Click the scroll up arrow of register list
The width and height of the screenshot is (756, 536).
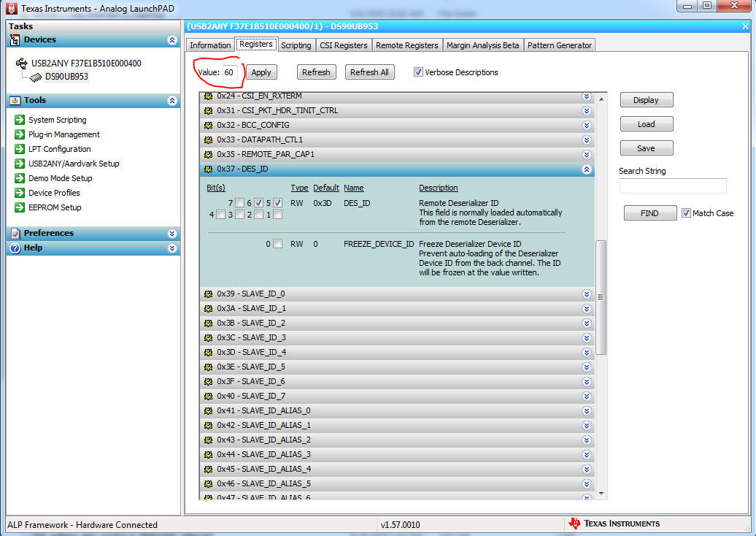click(601, 99)
